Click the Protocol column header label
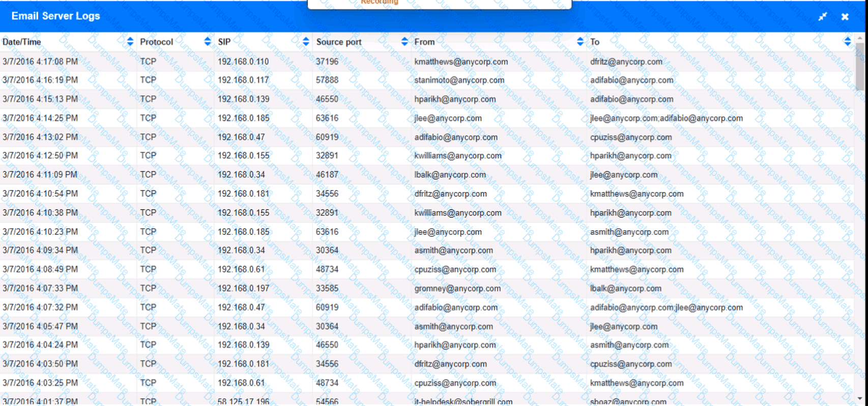868x406 pixels. click(x=156, y=42)
